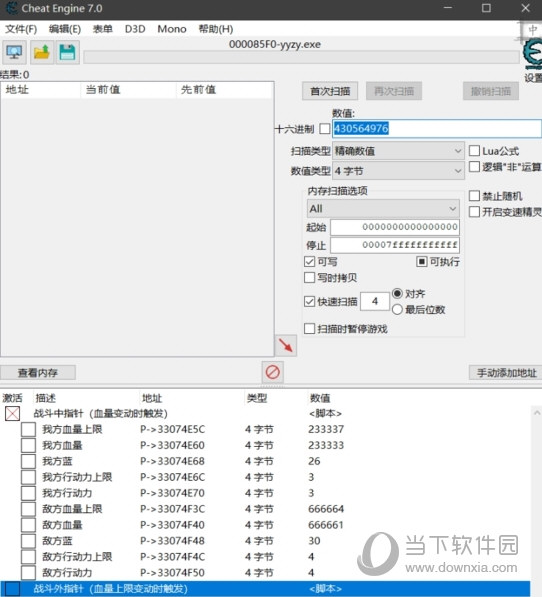Enable the 扫描时暂停游戏 checkbox

click(309, 329)
